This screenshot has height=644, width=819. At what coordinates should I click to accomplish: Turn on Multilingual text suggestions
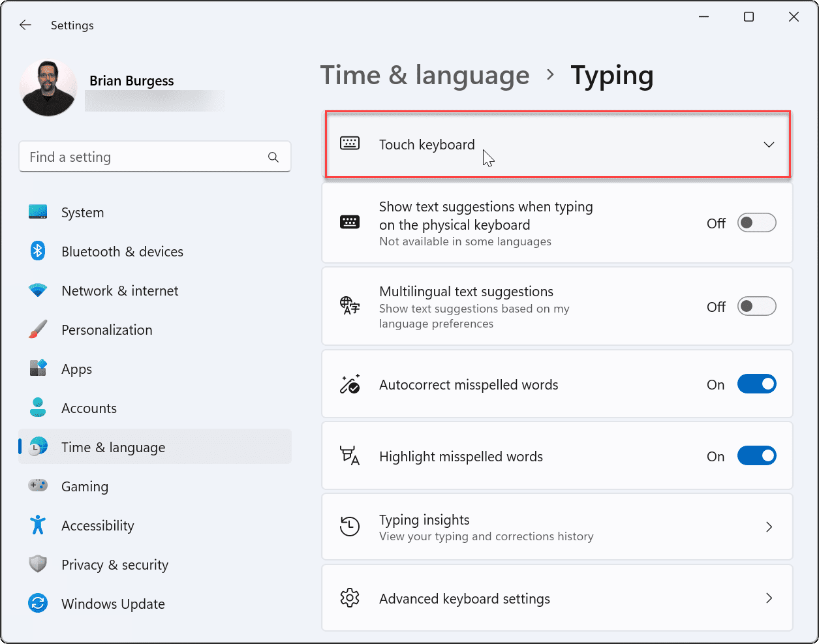click(x=756, y=306)
